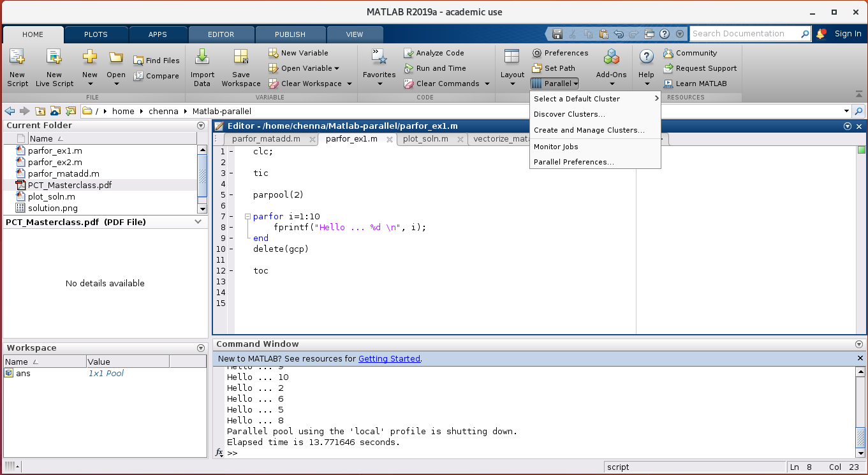Create a New Live Script
The image size is (868, 475).
54,68
